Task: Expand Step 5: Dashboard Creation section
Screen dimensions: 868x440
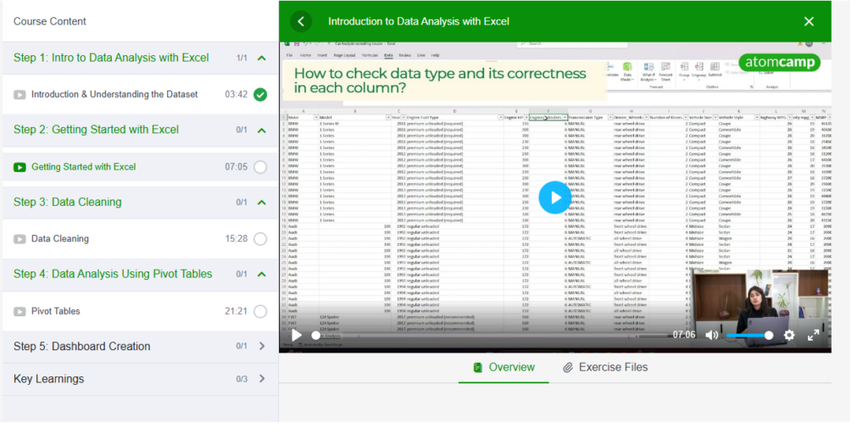Action: 261,346
